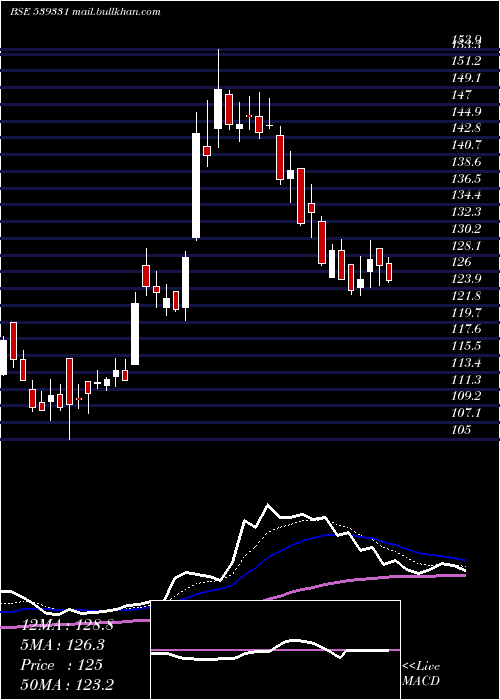Click the 126 price axis label

tap(462, 262)
